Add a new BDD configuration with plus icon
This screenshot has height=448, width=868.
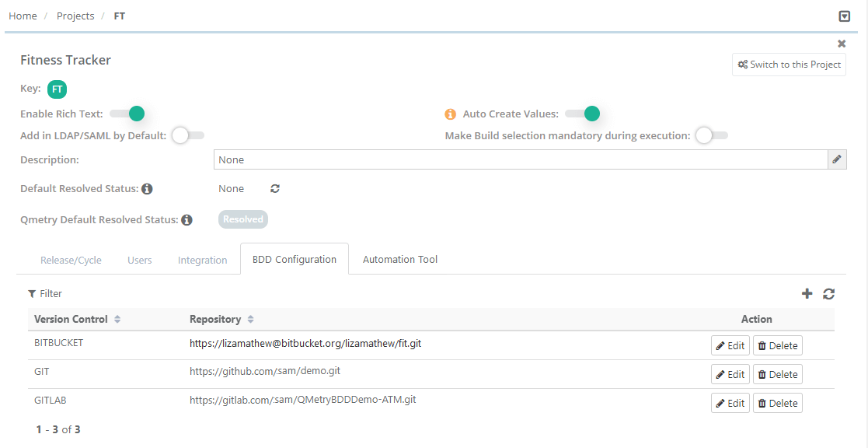click(807, 293)
